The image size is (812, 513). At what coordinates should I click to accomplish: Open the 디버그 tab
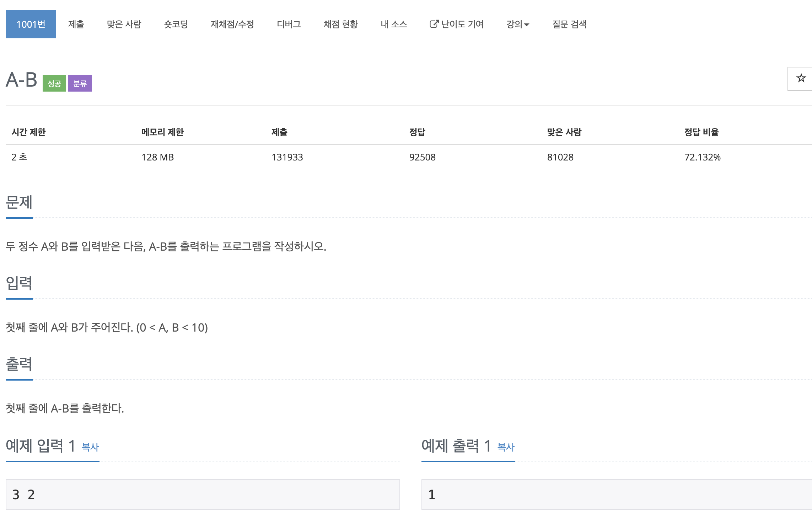(289, 24)
